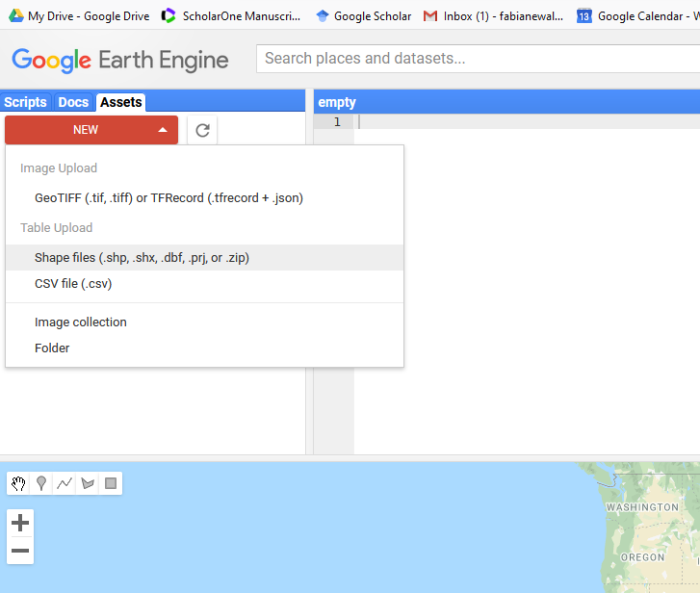Create a new Image collection
Viewport: 700px width, 593px height.
point(204,322)
